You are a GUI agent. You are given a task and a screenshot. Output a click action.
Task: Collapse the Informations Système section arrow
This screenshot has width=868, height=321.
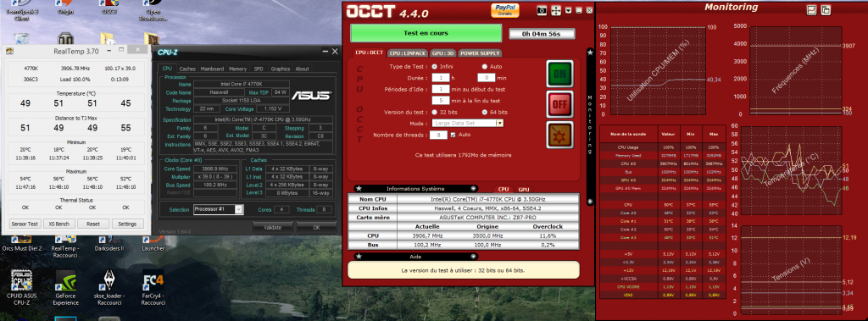coord(473,189)
